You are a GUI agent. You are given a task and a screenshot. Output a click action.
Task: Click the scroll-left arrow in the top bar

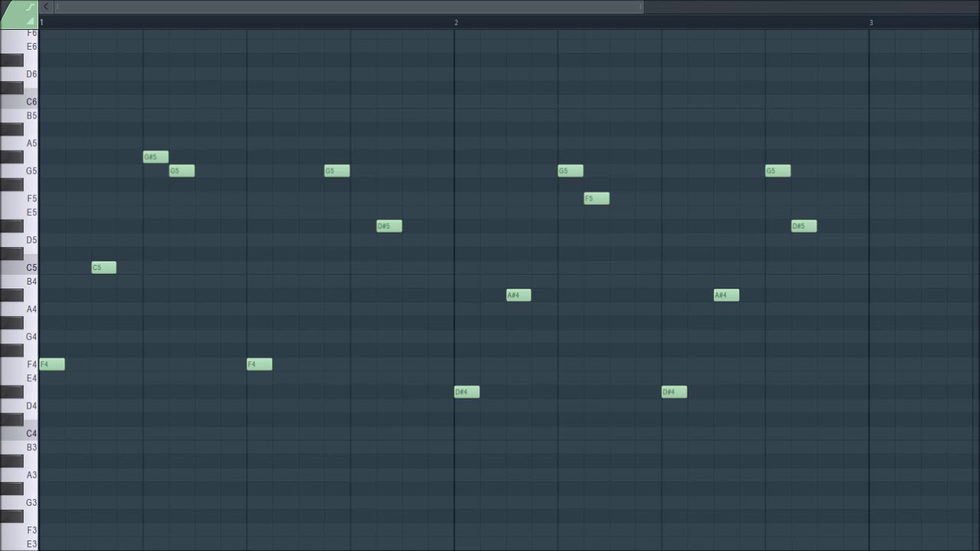point(46,7)
